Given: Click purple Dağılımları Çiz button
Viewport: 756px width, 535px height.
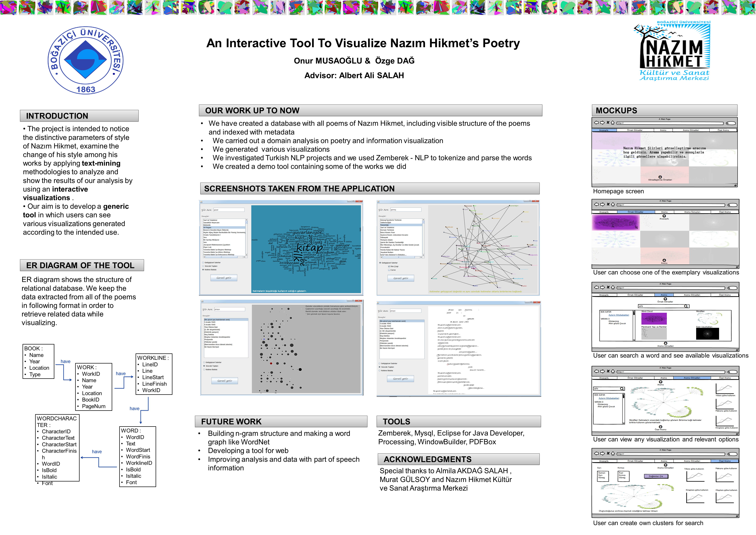Looking at the screenshot, I should (x=656, y=476).
